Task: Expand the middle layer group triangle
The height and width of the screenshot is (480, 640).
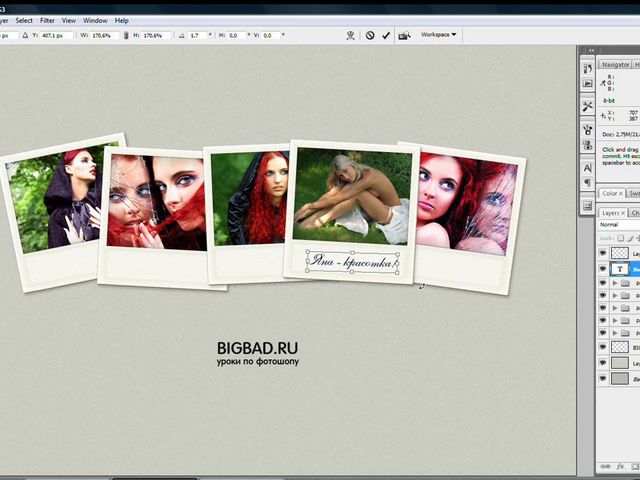Action: click(x=615, y=308)
